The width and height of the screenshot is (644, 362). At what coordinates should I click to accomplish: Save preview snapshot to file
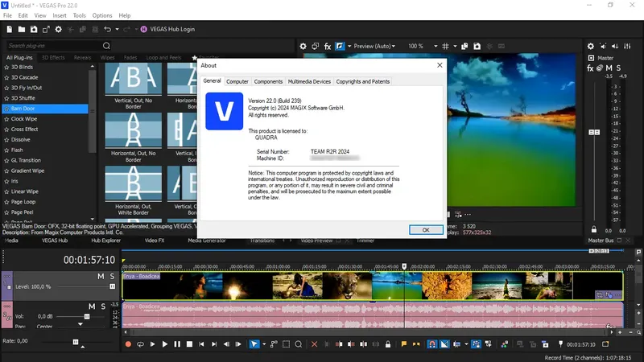[x=477, y=46]
